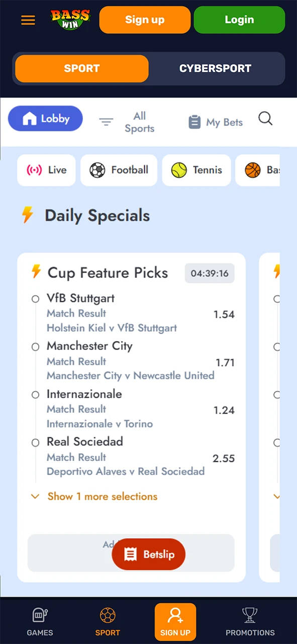The width and height of the screenshot is (297, 644).
Task: Select the Manchester City pick
Action: coord(35,347)
